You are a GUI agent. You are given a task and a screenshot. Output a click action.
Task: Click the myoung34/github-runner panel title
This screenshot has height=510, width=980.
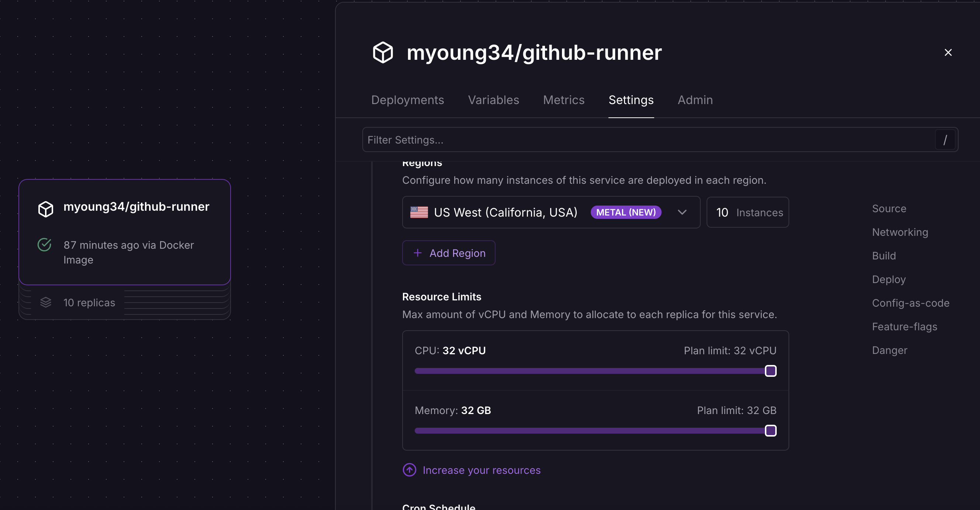(x=534, y=52)
